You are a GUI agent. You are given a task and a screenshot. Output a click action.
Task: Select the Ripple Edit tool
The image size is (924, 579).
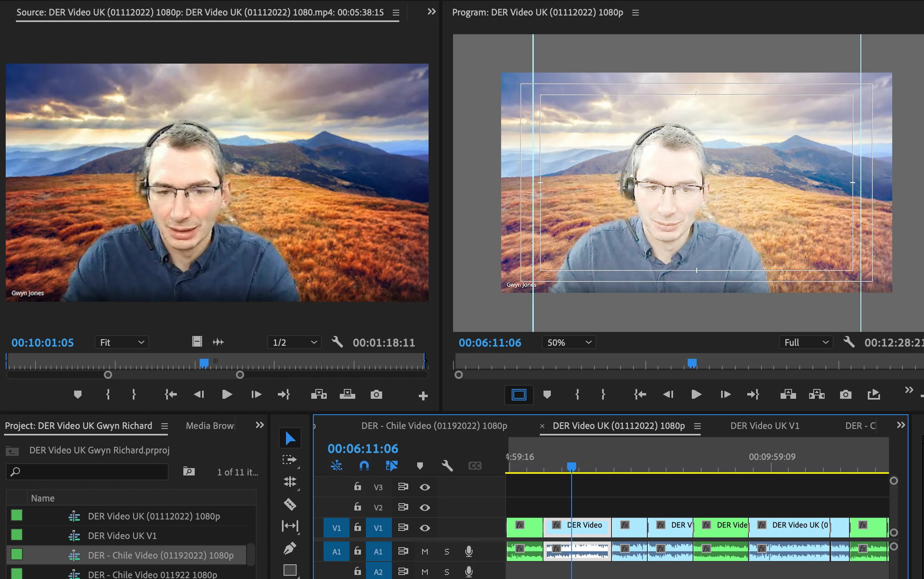pos(290,482)
